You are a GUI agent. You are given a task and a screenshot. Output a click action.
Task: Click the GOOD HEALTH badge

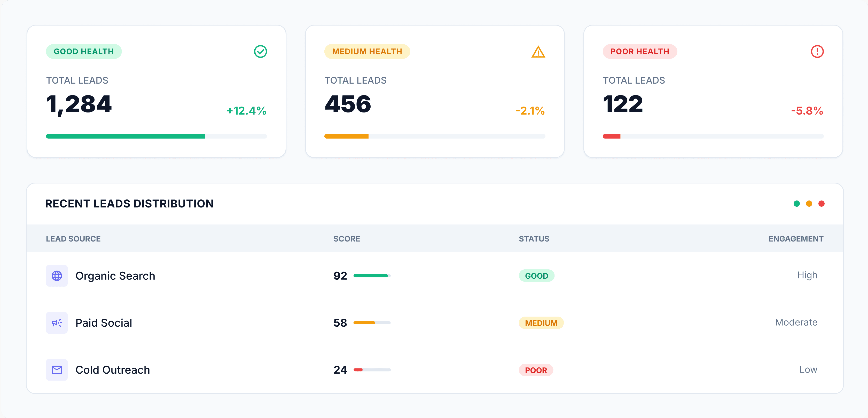[84, 51]
